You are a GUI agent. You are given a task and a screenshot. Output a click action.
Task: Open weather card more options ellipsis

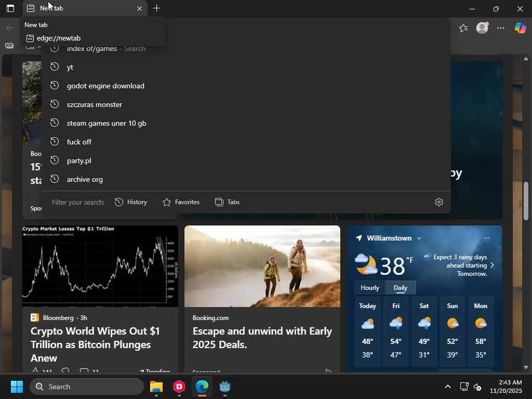coord(486,238)
